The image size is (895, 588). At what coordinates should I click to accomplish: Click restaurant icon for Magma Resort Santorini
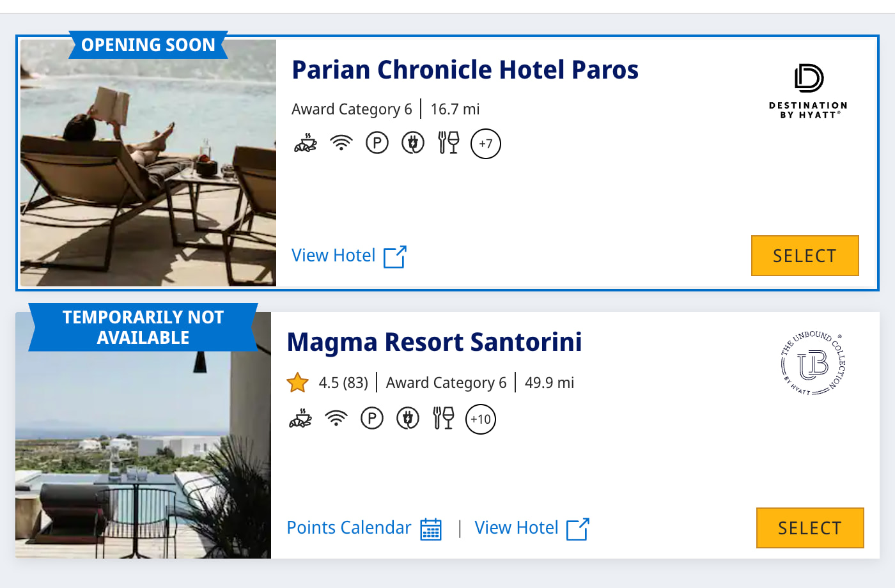pyautogui.click(x=444, y=419)
